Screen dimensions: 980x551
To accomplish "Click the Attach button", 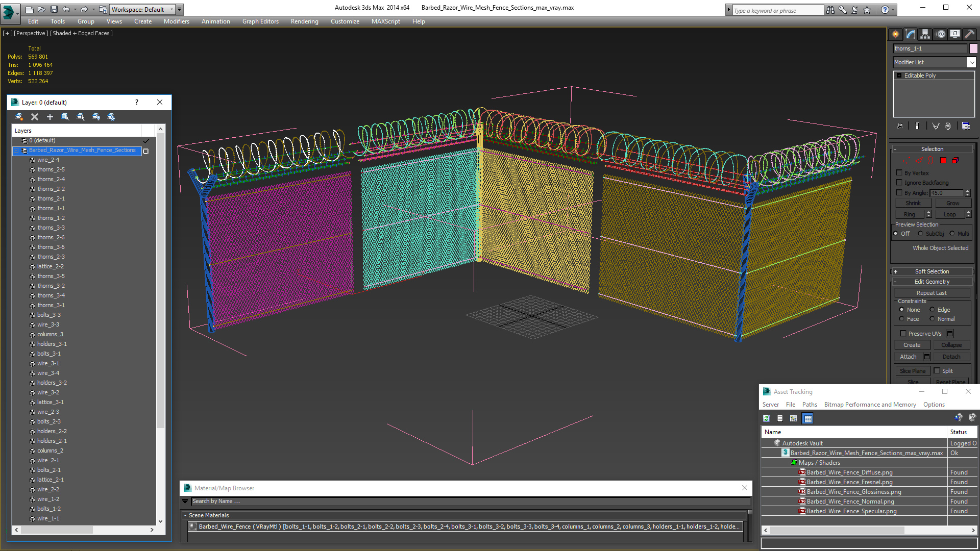I will (x=908, y=357).
